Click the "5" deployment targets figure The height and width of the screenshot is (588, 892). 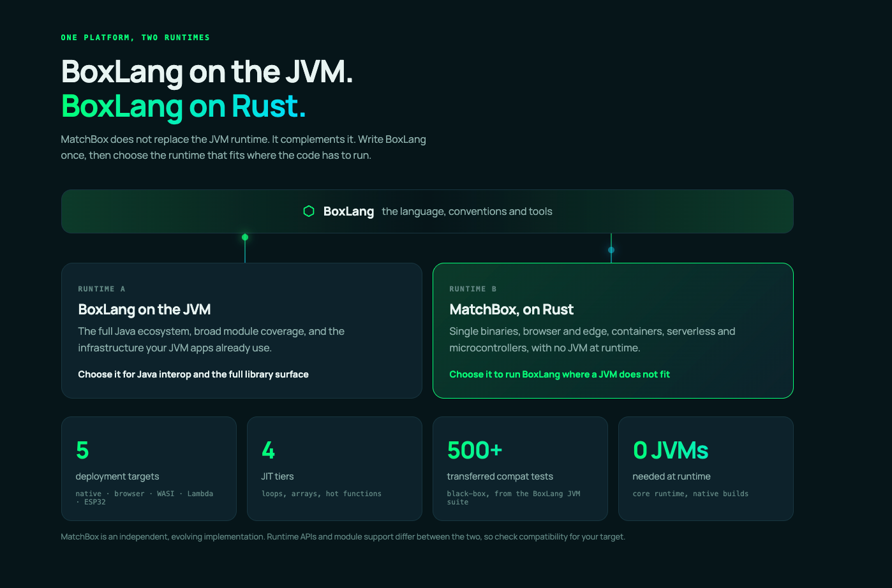coord(82,450)
